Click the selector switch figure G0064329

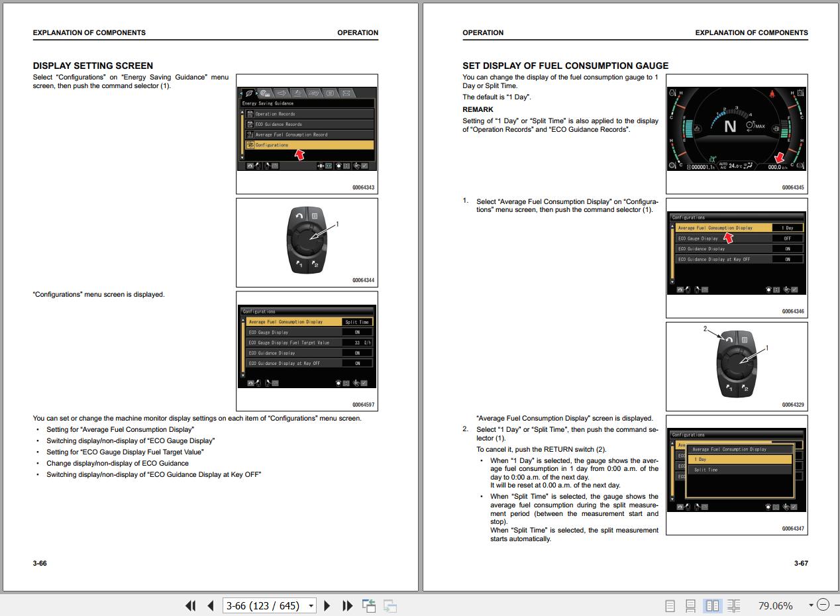pos(737,366)
